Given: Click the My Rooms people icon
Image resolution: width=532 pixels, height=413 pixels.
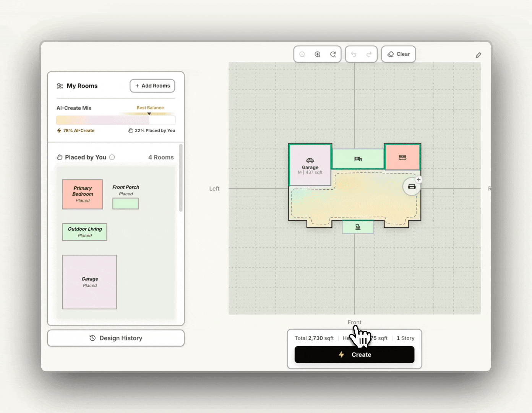Looking at the screenshot, I should click(60, 86).
